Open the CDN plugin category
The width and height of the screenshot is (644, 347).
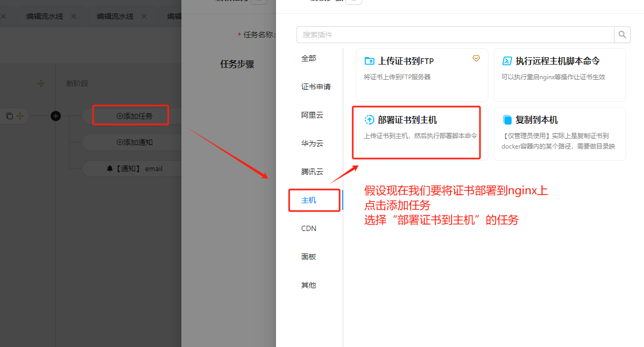click(309, 228)
